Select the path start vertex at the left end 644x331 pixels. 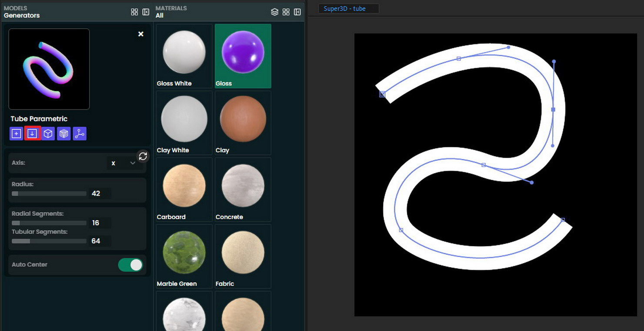pos(382,94)
